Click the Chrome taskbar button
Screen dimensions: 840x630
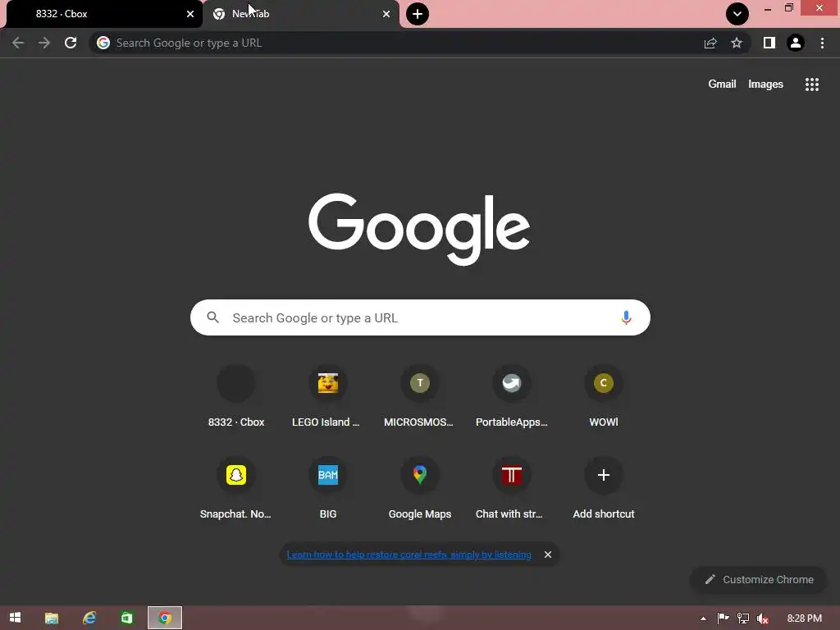(164, 618)
